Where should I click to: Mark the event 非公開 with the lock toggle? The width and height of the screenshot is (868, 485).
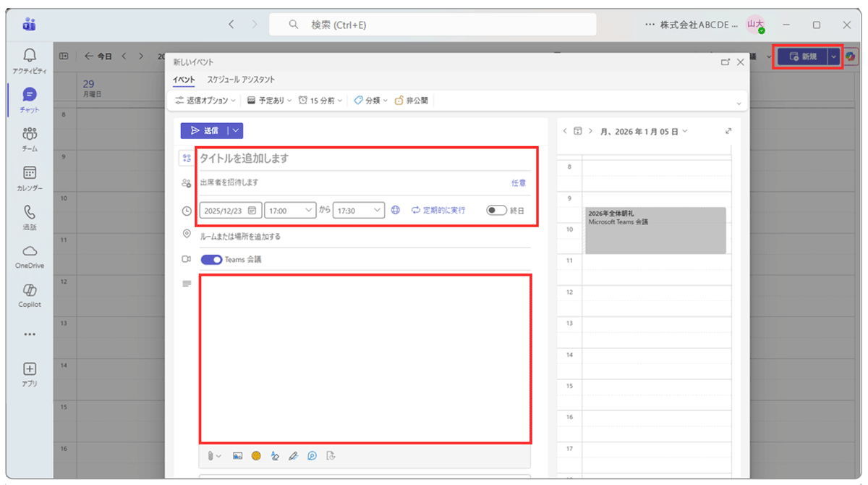411,101
